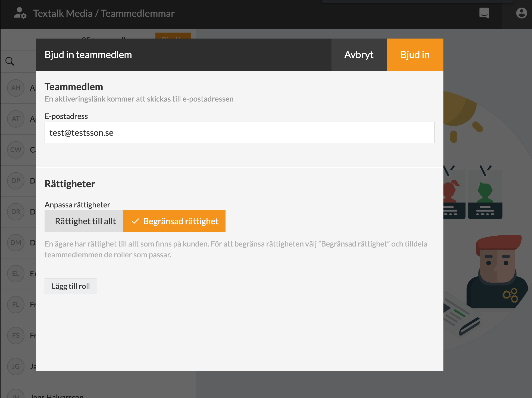532x398 pixels.
Task: Select the DP avatar in member list
Action: tap(16, 181)
